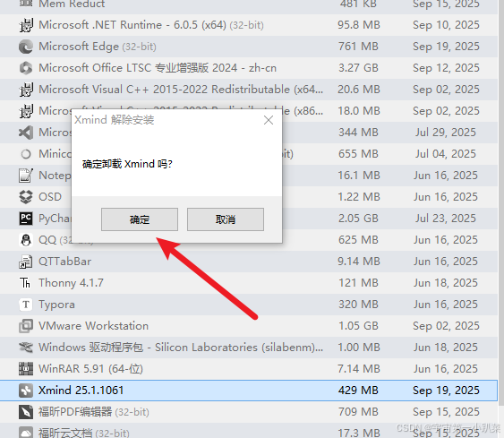Image resolution: width=504 pixels, height=438 pixels.
Task: Click the Microsoft Office LTSC icon
Action: click(26, 68)
